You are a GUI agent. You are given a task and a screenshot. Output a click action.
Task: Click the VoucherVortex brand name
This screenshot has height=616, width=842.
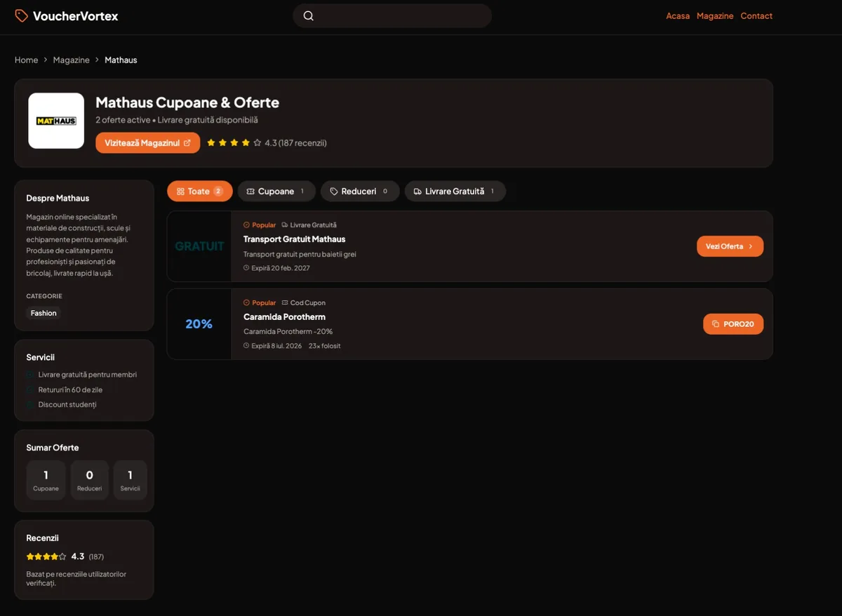point(76,16)
